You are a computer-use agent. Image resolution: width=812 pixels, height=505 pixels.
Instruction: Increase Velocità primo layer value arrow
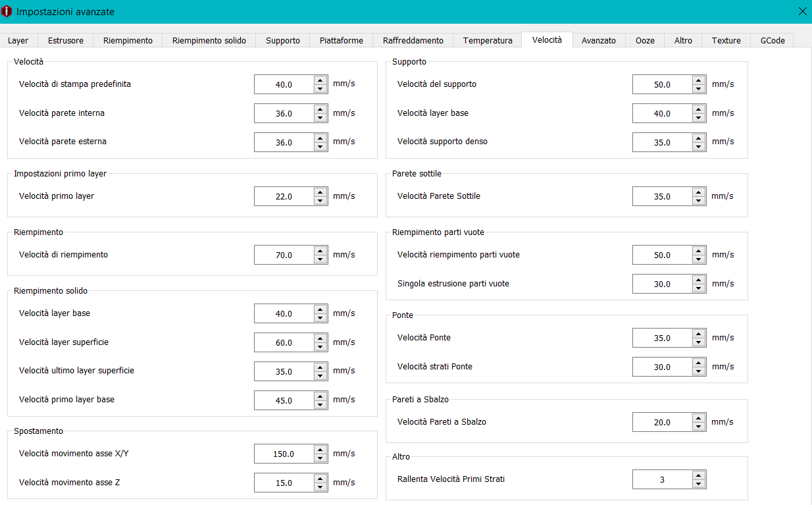[320, 192]
